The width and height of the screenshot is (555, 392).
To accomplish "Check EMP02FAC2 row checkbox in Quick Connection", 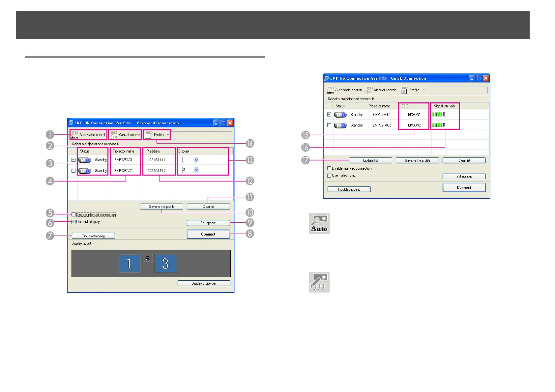I will 329,125.
